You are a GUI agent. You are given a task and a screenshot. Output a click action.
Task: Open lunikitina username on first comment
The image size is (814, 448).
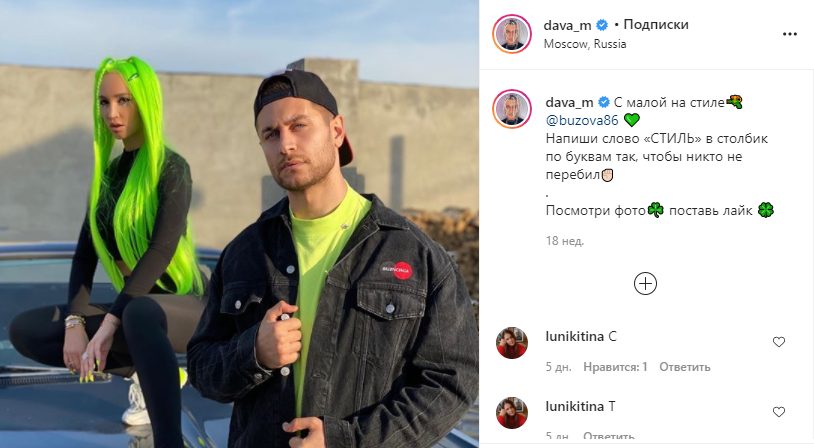(x=574, y=336)
